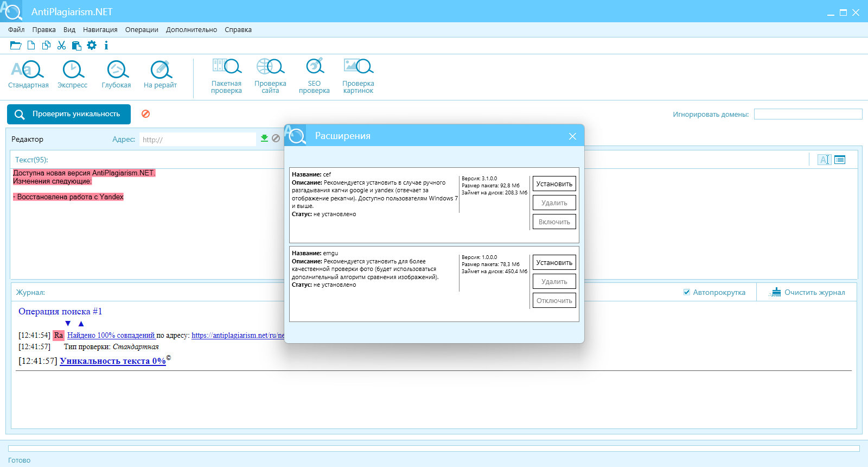Open Проверка сайта tool
868x467 pixels.
(270, 76)
